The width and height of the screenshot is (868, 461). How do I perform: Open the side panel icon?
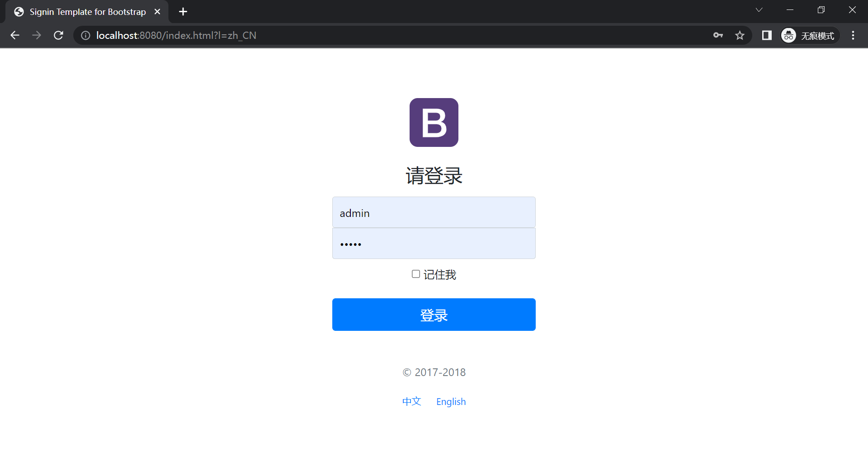767,35
